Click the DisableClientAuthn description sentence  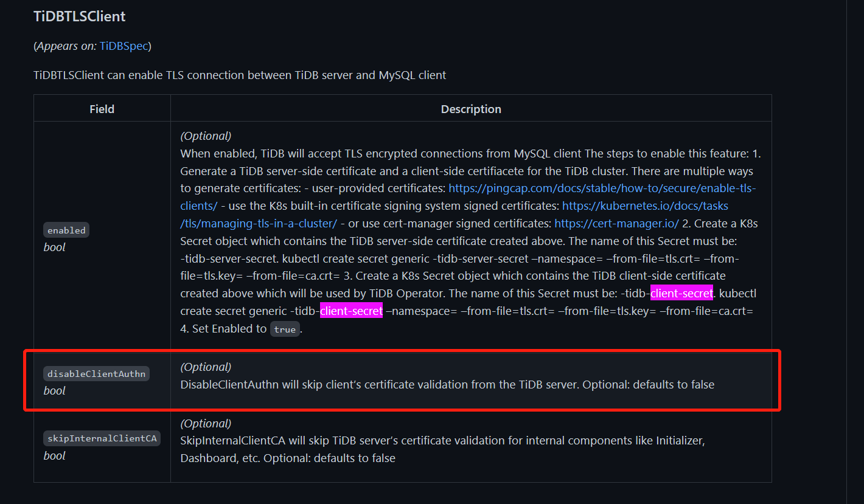[x=447, y=385]
